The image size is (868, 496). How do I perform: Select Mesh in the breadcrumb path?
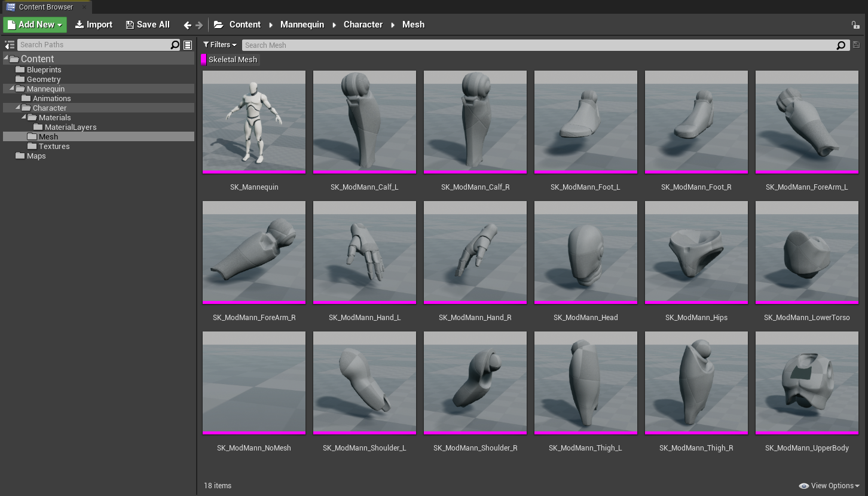pyautogui.click(x=413, y=25)
